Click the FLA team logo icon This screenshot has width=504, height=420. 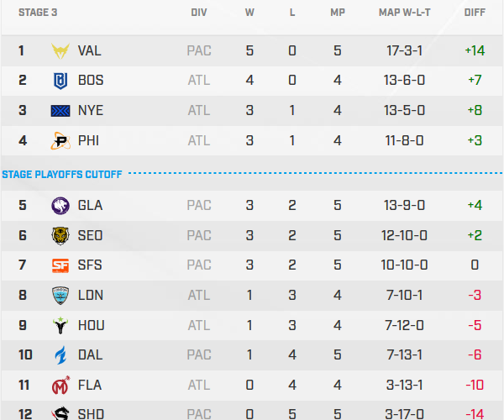coord(61,386)
